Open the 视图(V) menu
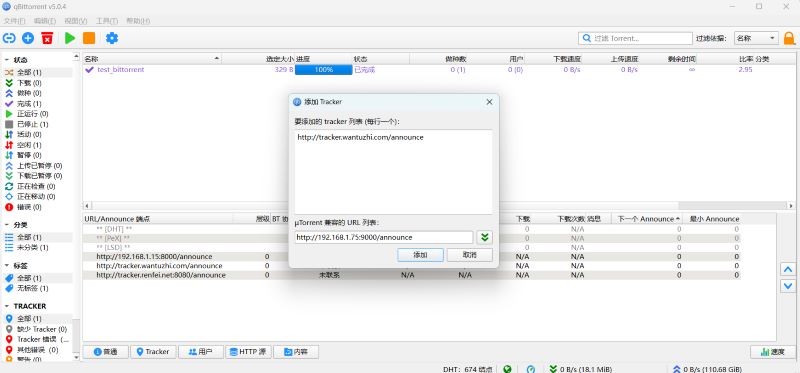Screen dimensions: 800x373 click(76, 21)
